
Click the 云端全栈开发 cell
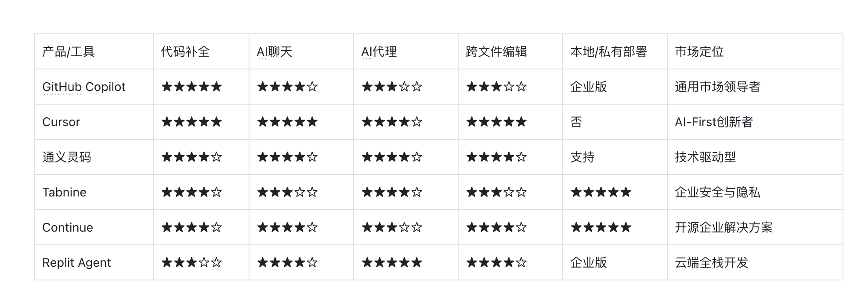(x=711, y=263)
